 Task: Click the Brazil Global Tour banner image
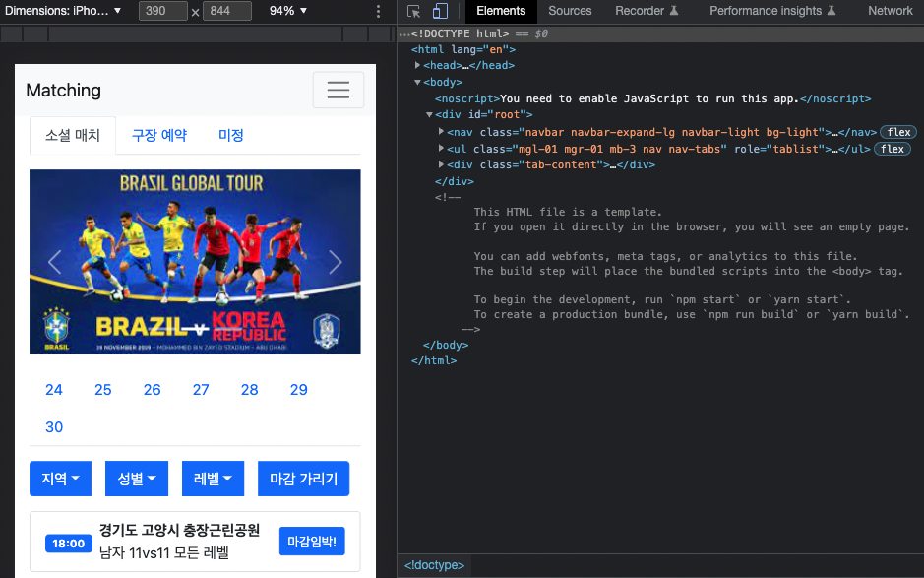point(195,262)
